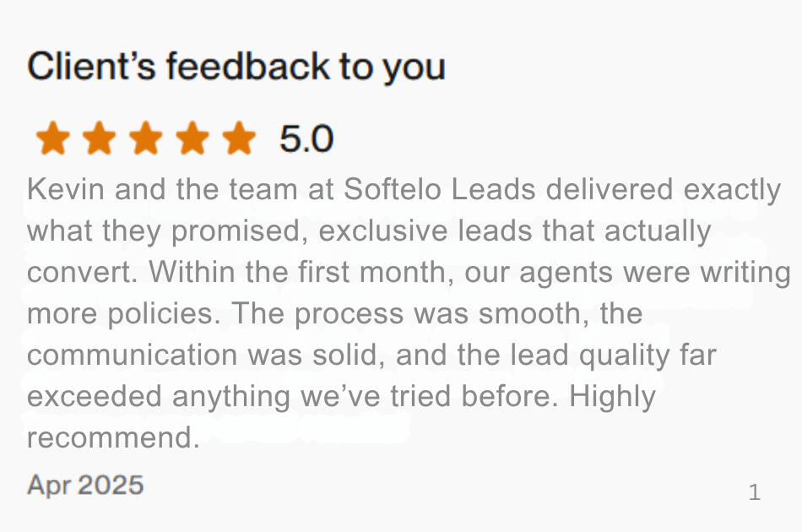802x532 pixels.
Task: Click the first orange rating star
Action: coord(53,138)
